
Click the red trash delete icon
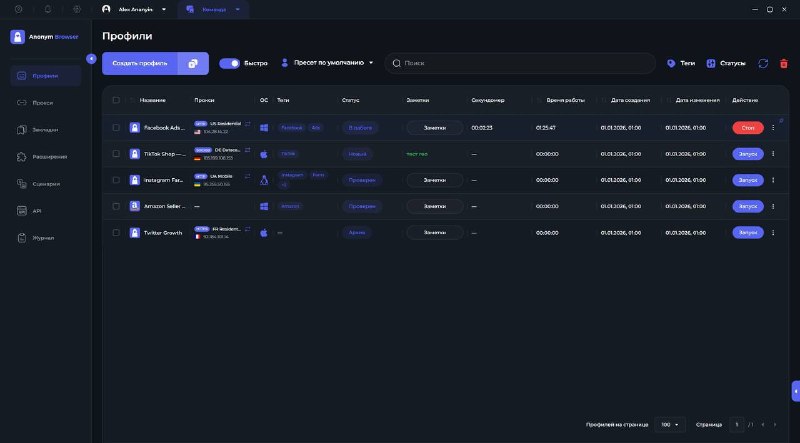point(784,63)
